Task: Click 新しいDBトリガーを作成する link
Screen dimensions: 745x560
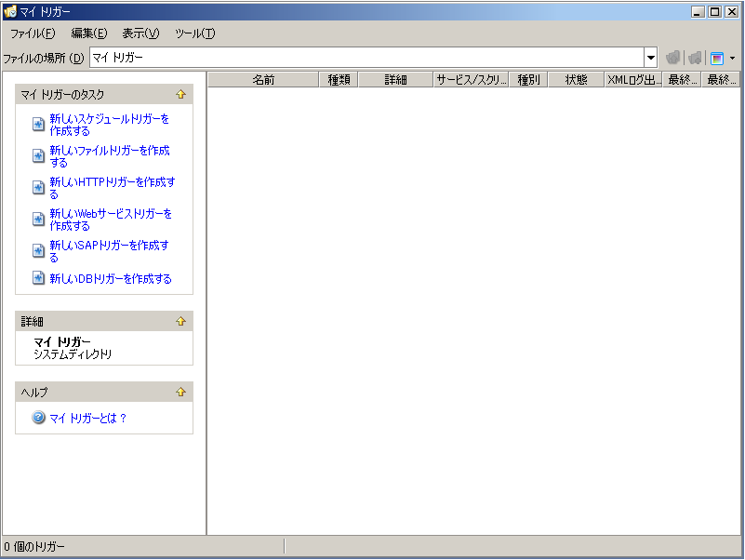Action: [x=111, y=279]
